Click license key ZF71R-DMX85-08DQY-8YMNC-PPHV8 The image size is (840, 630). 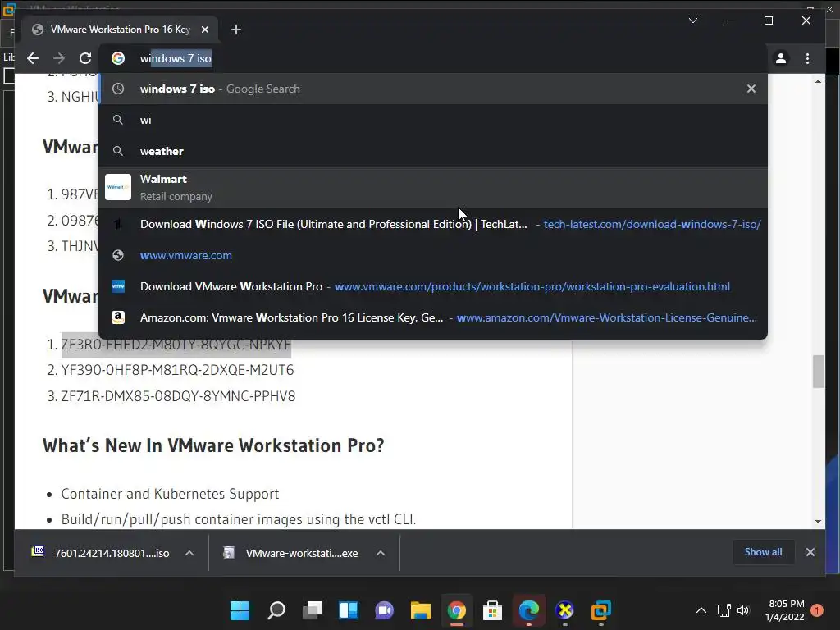178,396
